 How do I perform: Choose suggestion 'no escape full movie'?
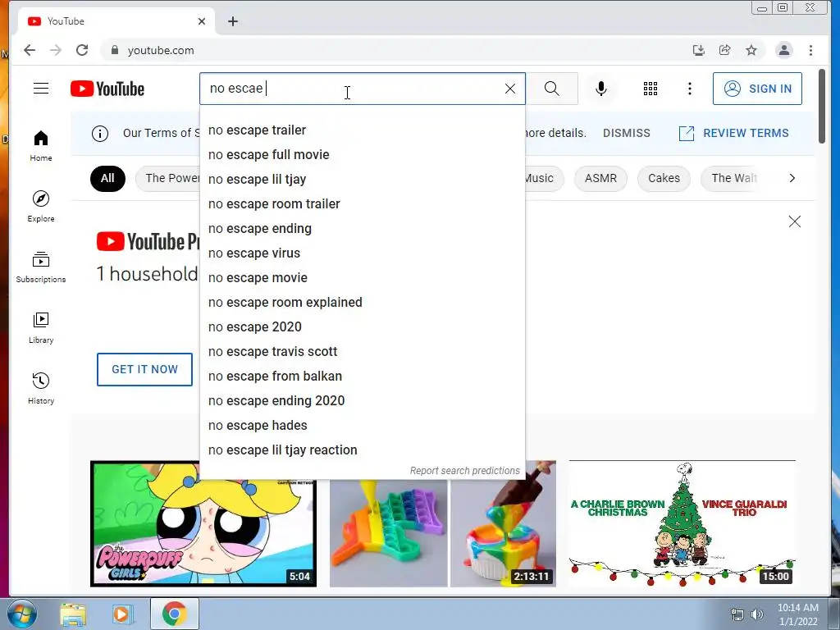362,155
